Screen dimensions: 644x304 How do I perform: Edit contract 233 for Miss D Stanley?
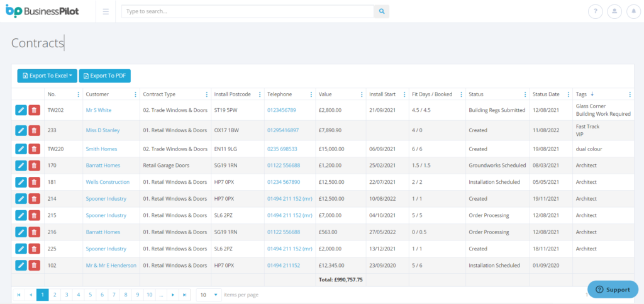click(21, 130)
